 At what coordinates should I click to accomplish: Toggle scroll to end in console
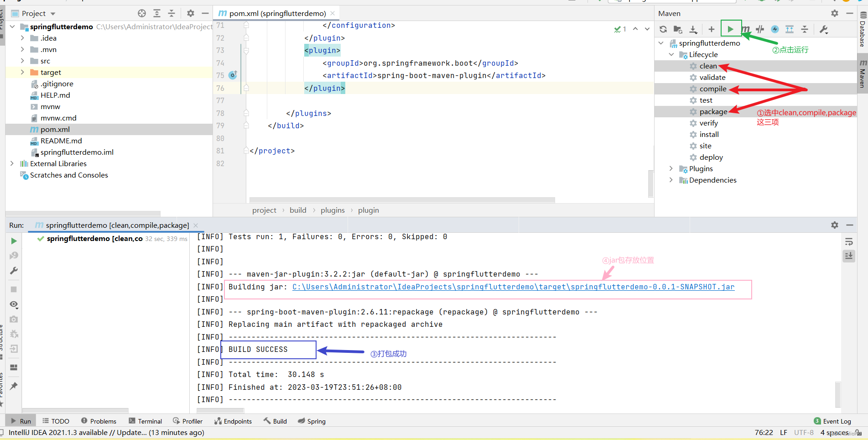click(849, 256)
